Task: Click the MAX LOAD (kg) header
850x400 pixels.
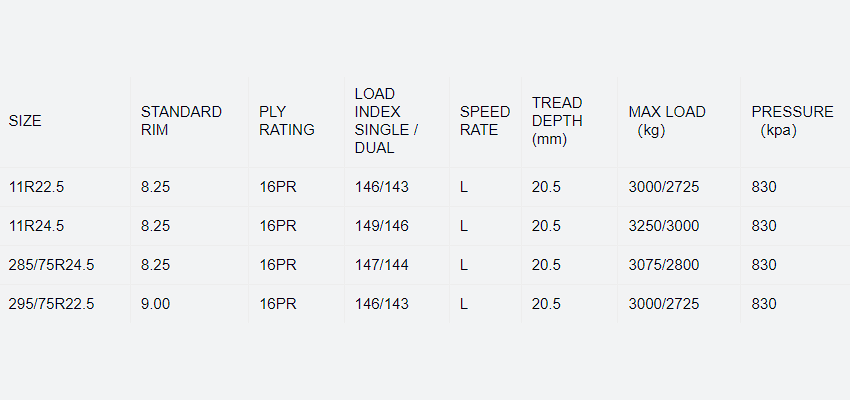Action: tap(667, 121)
